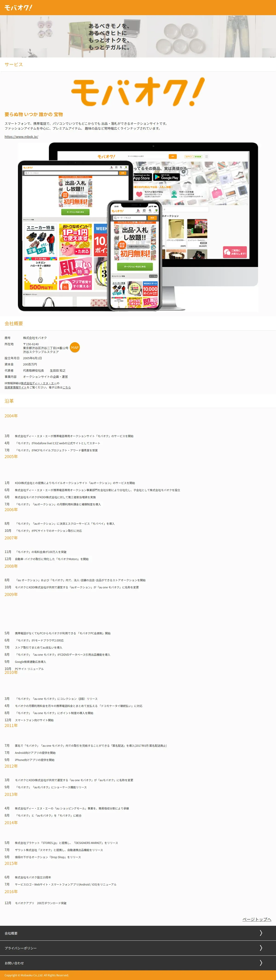
Task: Click the chevron arrow on the プライバシーポリシー footer row
Action: [x=261, y=948]
